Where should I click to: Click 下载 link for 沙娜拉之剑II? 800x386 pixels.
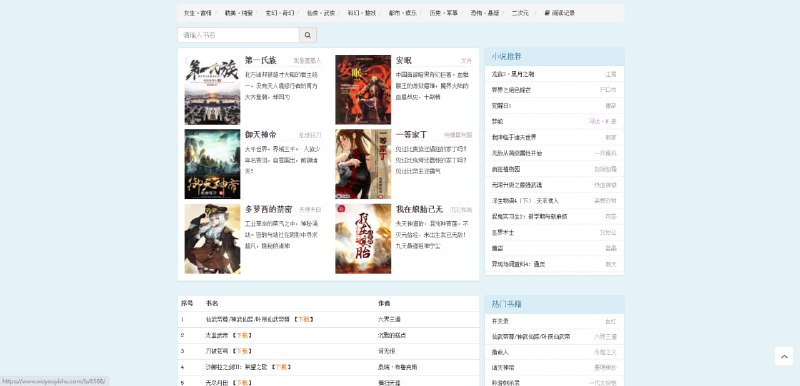pos(281,367)
